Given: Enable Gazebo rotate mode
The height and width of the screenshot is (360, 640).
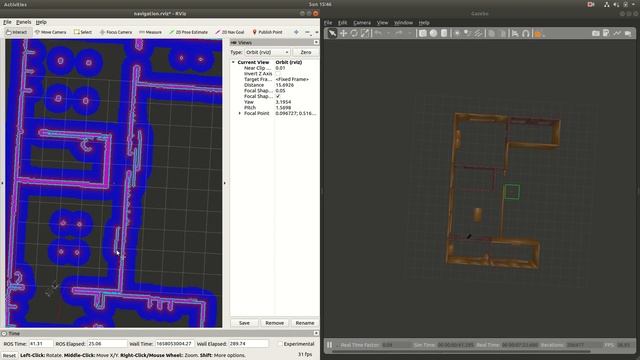Looking at the screenshot, I should point(354,33).
